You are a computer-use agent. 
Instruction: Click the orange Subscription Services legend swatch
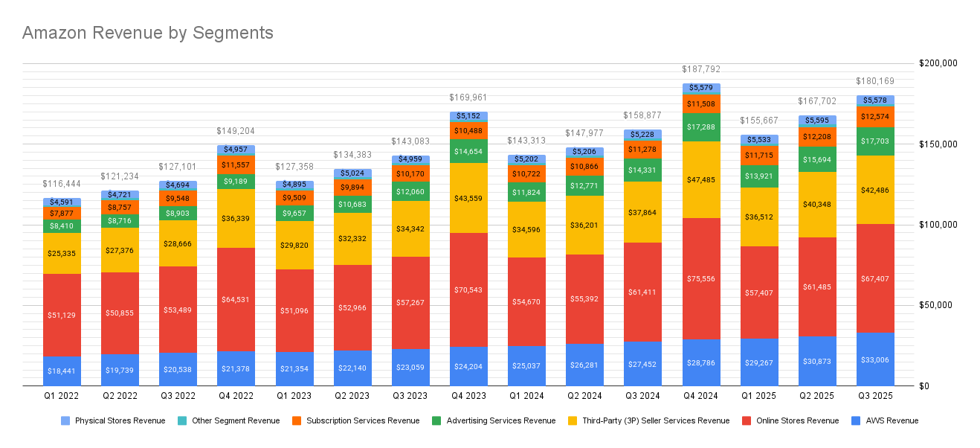tap(297, 420)
